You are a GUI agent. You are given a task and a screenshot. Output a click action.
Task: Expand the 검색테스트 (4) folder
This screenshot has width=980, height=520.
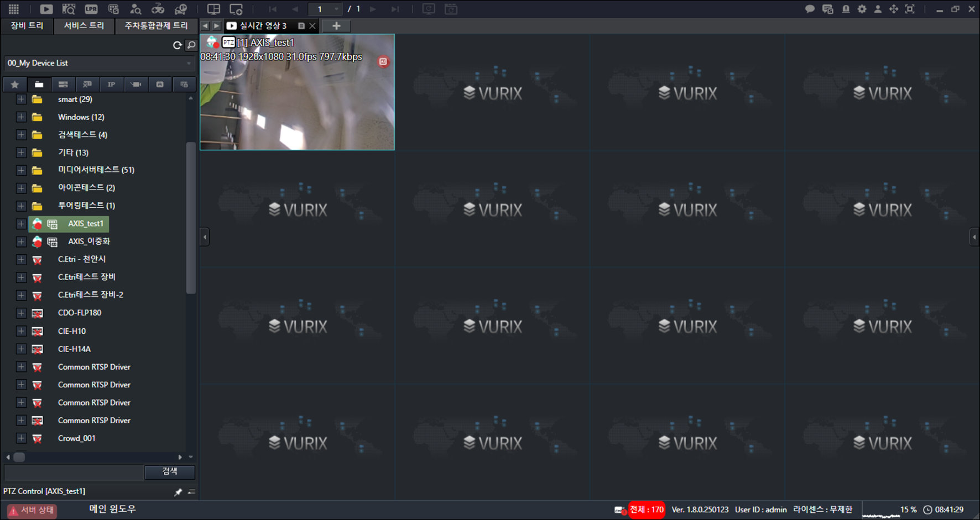(21, 135)
